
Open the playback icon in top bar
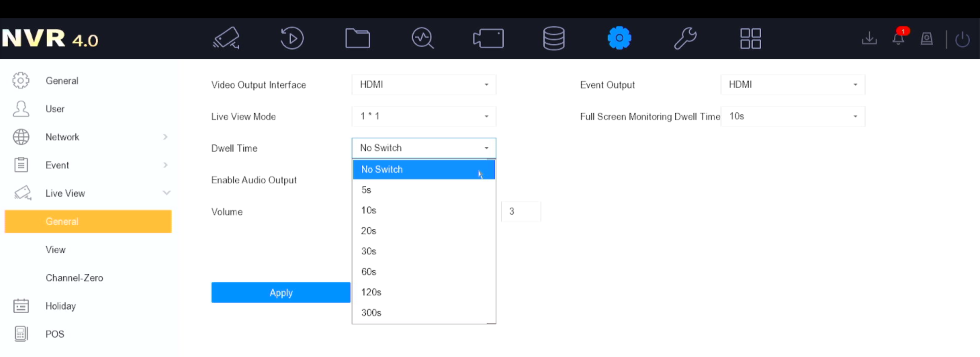point(292,38)
